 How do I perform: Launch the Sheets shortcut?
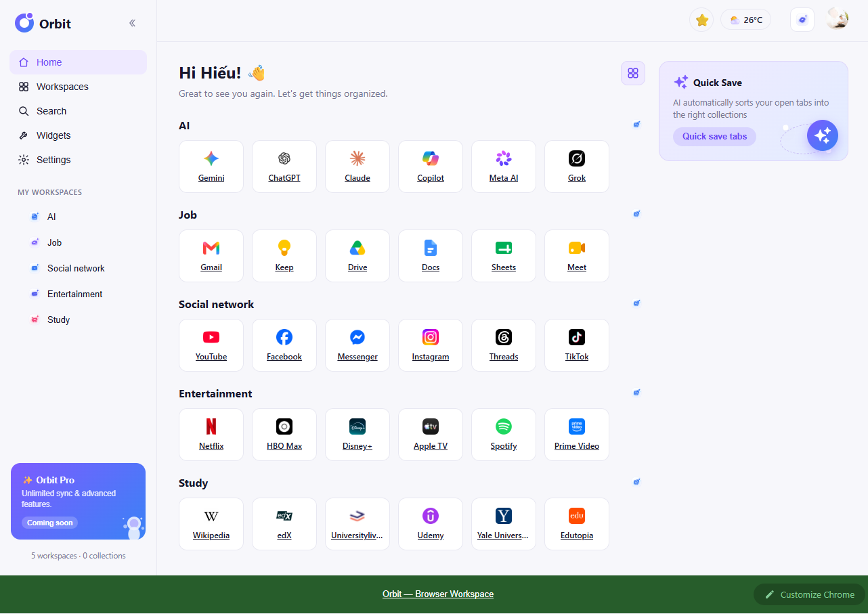(504, 256)
